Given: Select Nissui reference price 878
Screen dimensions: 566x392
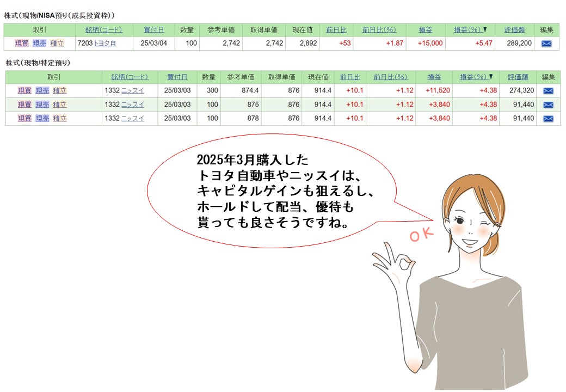Looking at the screenshot, I should (253, 118).
